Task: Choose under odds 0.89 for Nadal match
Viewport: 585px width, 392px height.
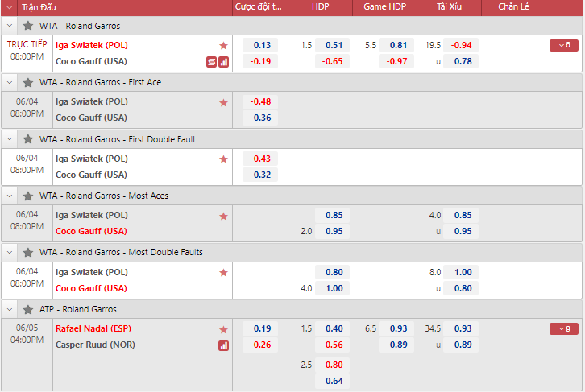Action: tap(461, 345)
